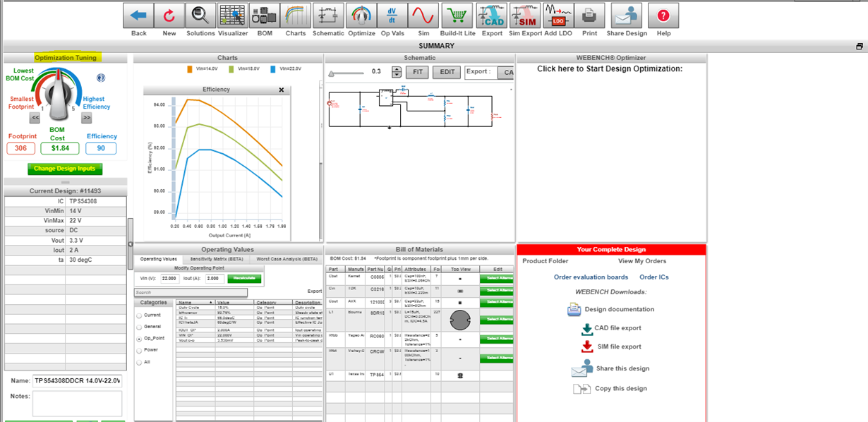Click the schematic zoom stepper arrows
Image resolution: width=868 pixels, height=422 pixels.
pos(397,72)
